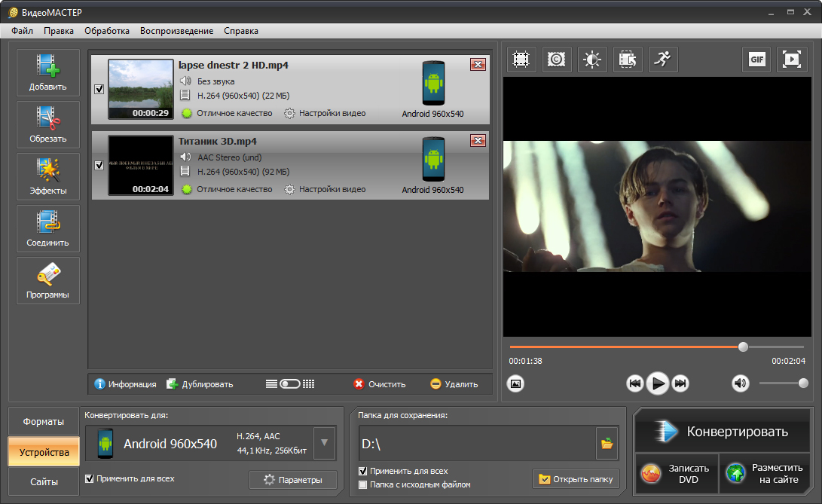Viewport: 822px width, 504px height.
Task: Open brightness adjustment tool
Action: tap(592, 60)
